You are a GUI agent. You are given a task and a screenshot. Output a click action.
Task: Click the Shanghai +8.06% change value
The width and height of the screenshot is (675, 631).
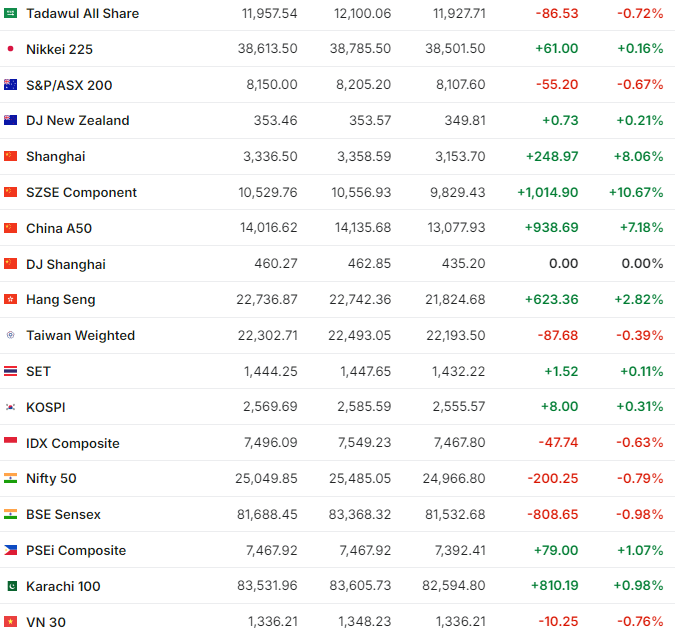pyautogui.click(x=639, y=157)
